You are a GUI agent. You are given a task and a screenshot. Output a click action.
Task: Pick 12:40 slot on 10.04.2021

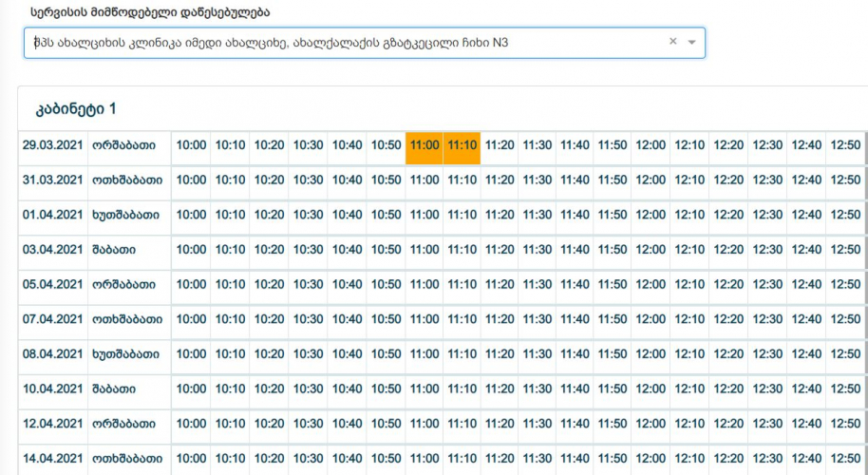(x=806, y=389)
